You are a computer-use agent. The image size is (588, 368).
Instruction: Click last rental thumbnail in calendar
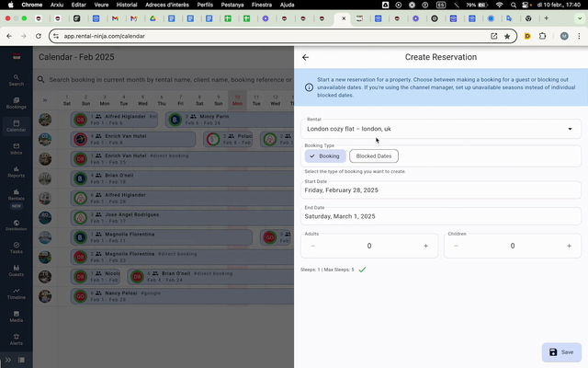45,296
